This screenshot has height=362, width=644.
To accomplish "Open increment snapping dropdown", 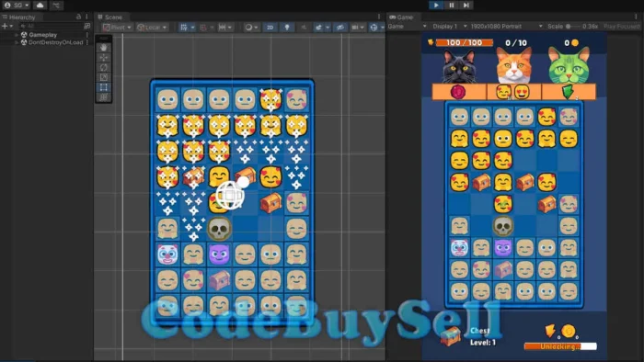I will click(225, 27).
